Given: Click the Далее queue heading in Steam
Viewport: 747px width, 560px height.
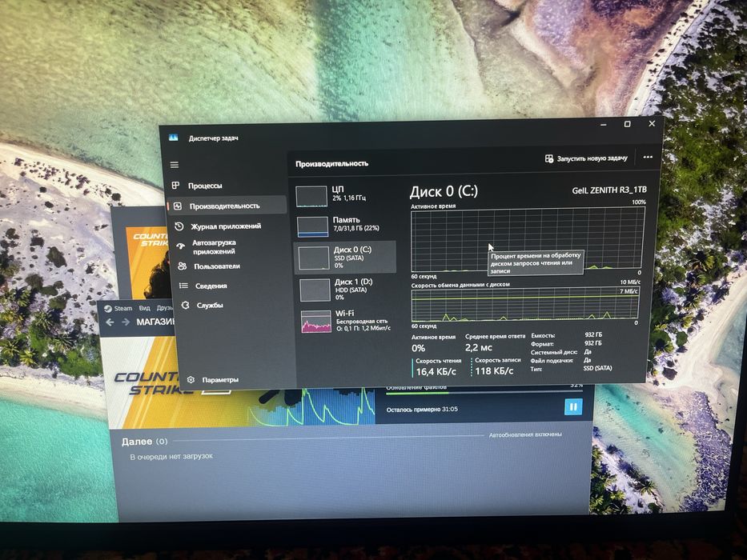Looking at the screenshot, I should pos(137,442).
